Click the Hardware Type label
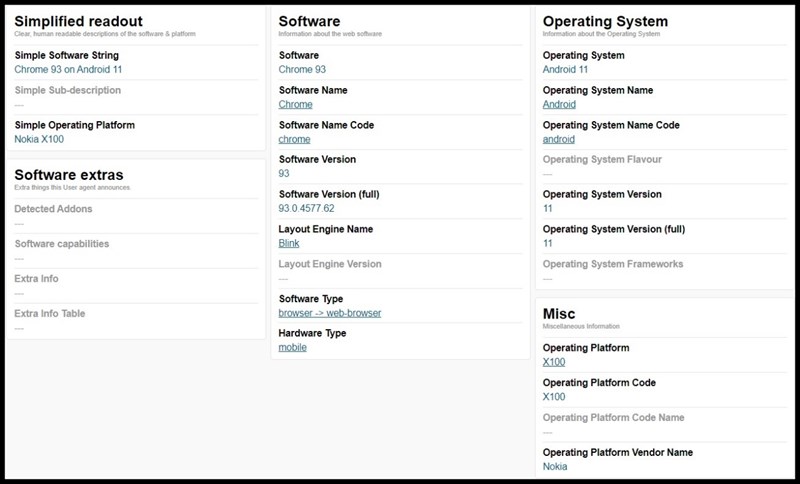The width and height of the screenshot is (800, 484). (312, 333)
